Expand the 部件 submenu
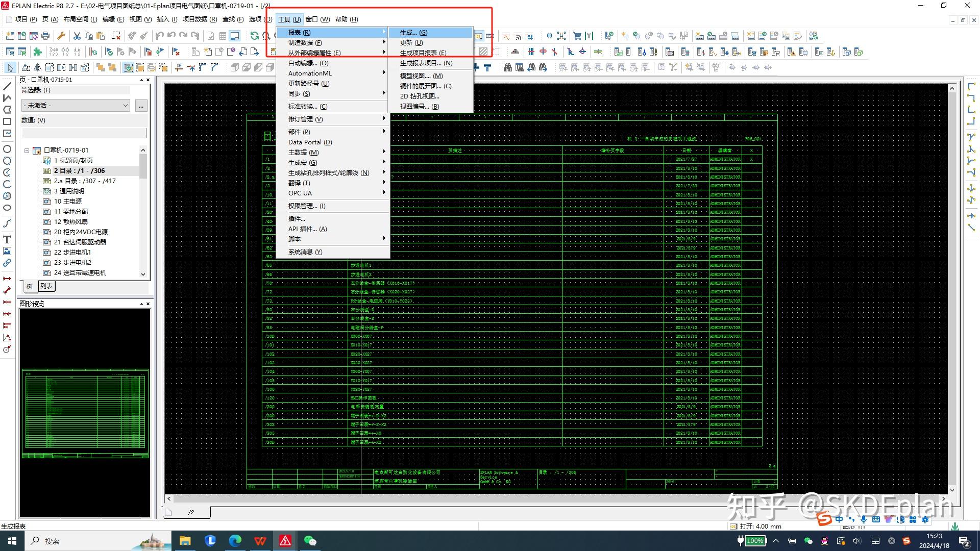The image size is (980, 551). [333, 132]
